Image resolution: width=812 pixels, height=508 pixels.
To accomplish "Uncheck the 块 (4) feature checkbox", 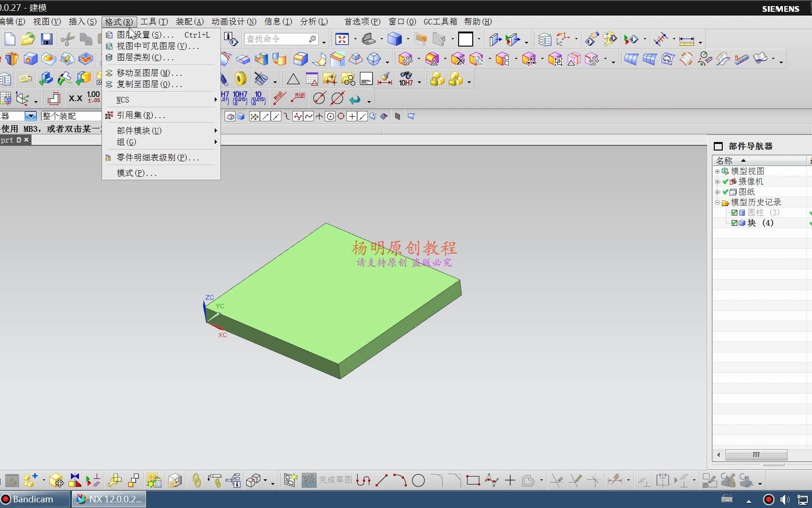I will pyautogui.click(x=734, y=222).
